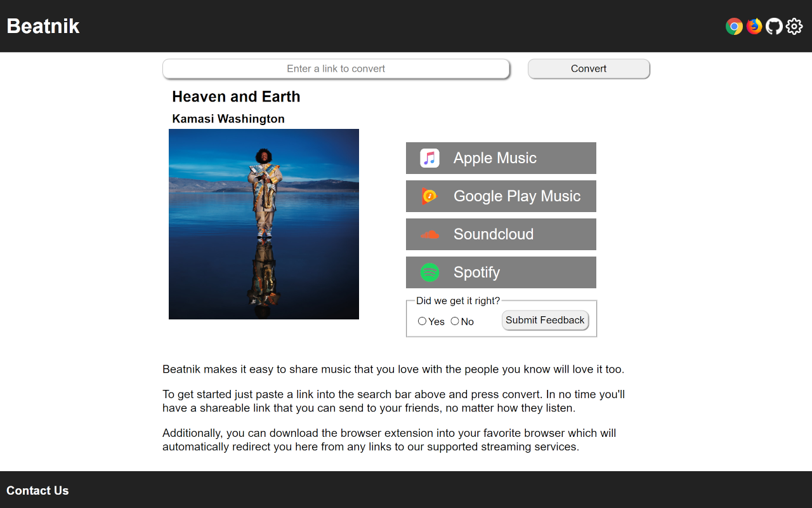Click the 'Kamasi Washington' artist name

(228, 119)
